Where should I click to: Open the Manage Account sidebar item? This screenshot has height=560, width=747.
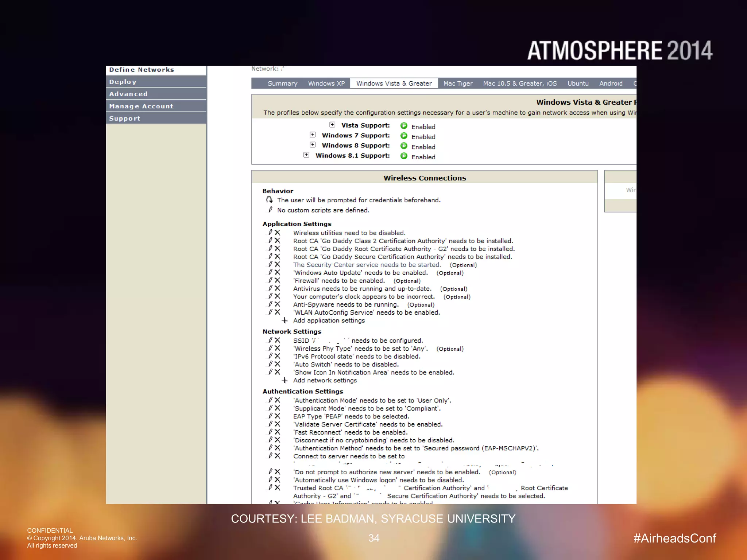141,106
